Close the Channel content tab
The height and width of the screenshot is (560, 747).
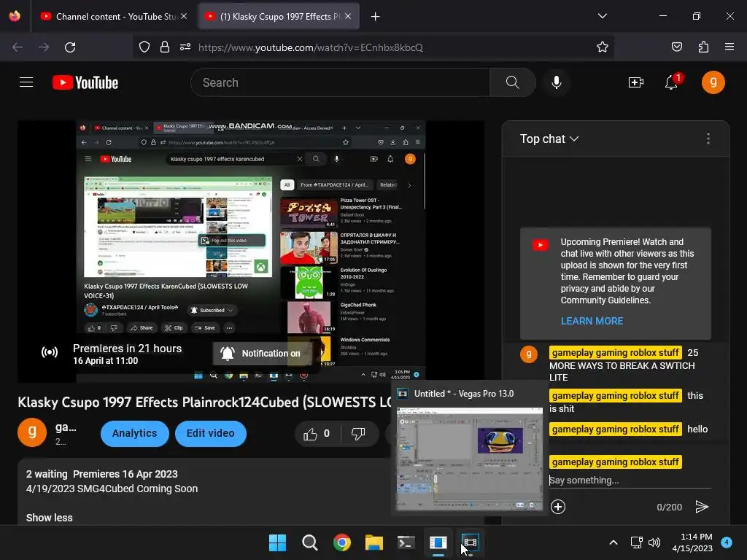pos(184,17)
